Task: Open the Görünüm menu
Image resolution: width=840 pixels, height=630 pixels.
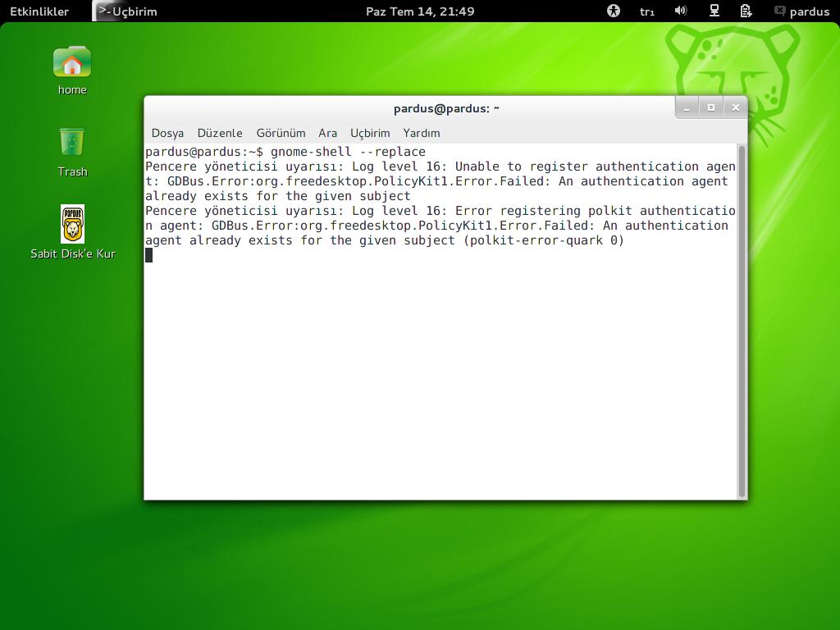Action: [281, 133]
